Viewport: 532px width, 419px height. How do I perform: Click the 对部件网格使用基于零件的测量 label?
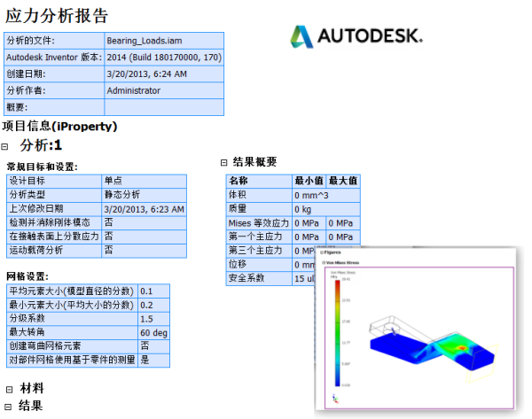73,360
